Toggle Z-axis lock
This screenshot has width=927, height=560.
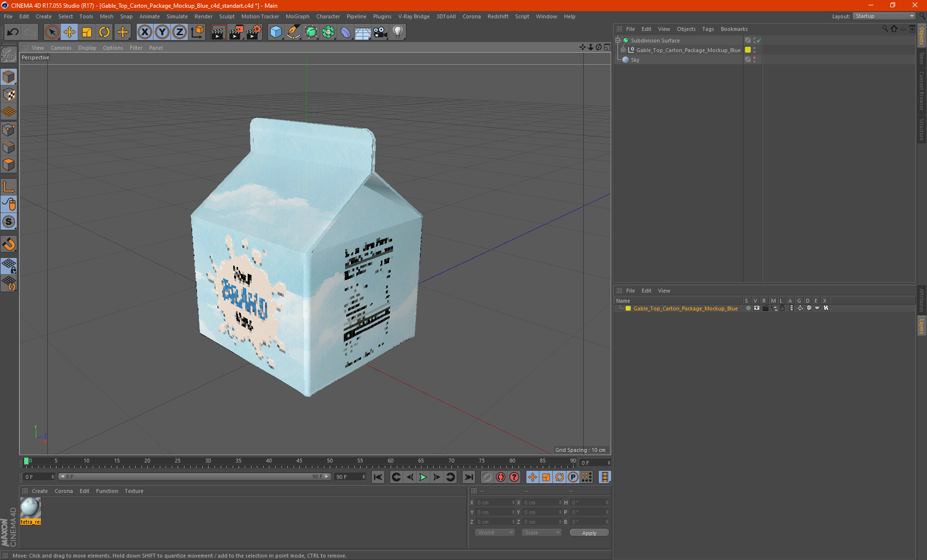(180, 32)
